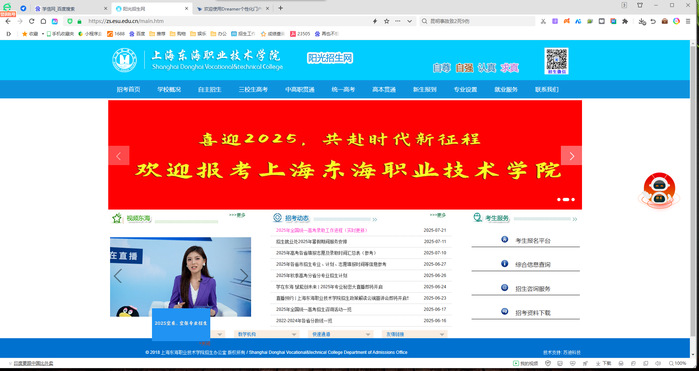Image resolution: width=699 pixels, height=371 pixels.
Task: Click the browser search input field
Action: point(477,21)
